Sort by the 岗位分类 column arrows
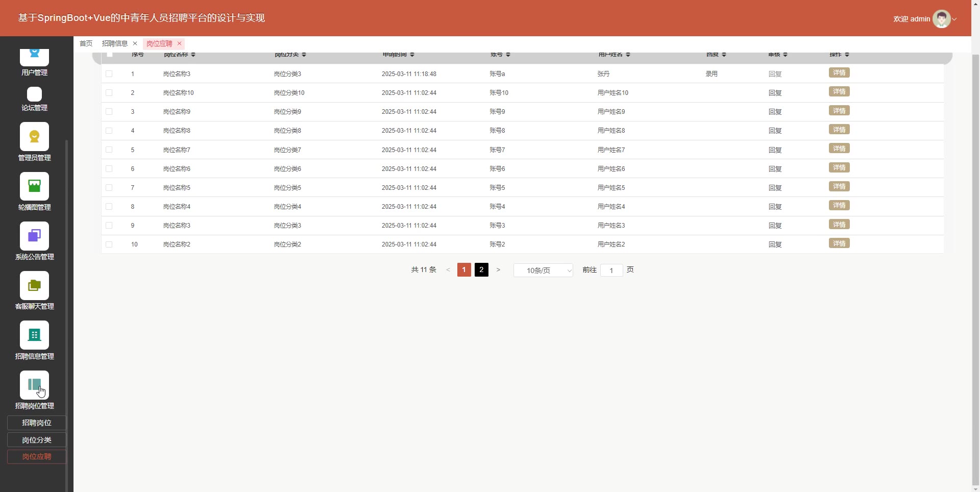This screenshot has height=492, width=980. pos(304,55)
